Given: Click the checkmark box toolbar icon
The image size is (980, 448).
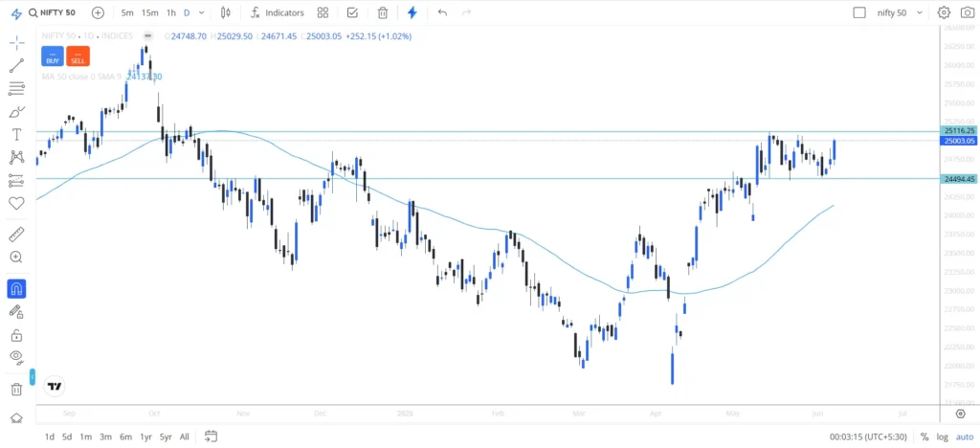Looking at the screenshot, I should [352, 12].
